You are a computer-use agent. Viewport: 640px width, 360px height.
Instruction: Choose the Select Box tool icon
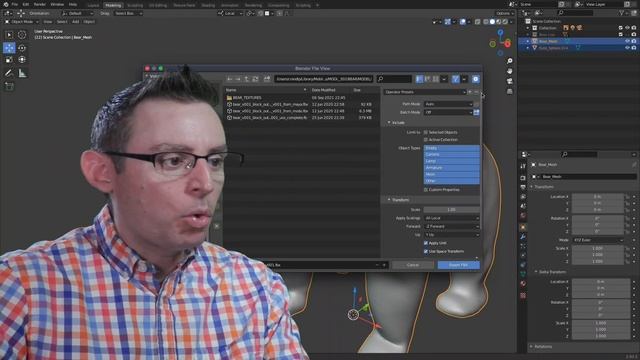(9, 35)
